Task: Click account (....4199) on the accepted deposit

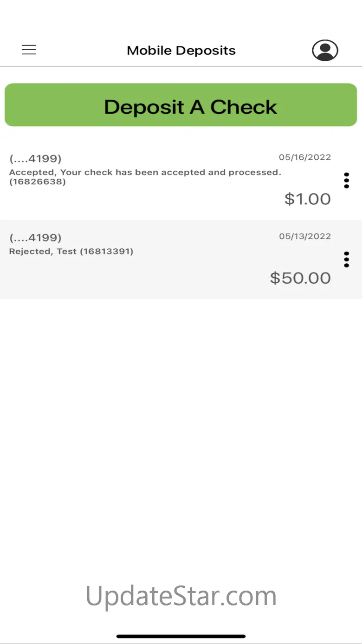Action: (x=35, y=159)
